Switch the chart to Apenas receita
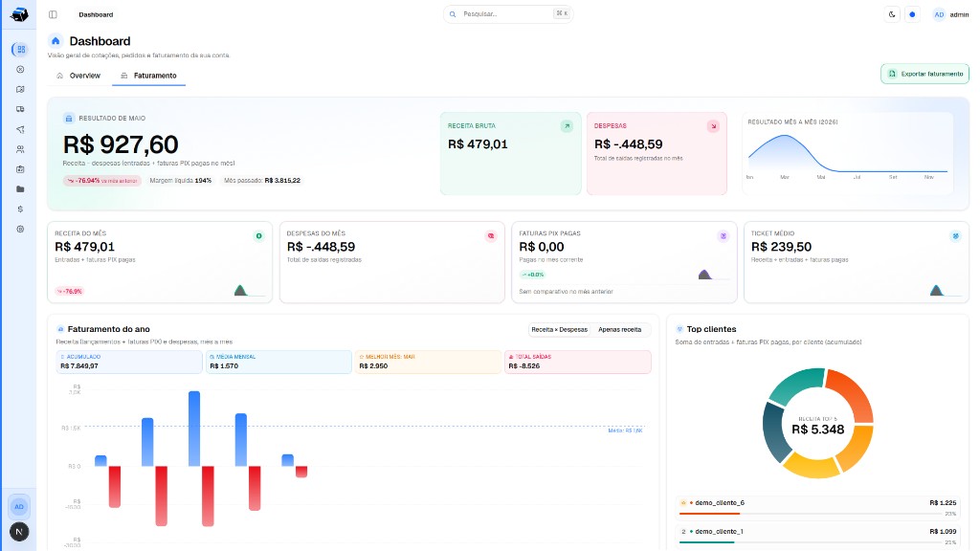 (619, 329)
